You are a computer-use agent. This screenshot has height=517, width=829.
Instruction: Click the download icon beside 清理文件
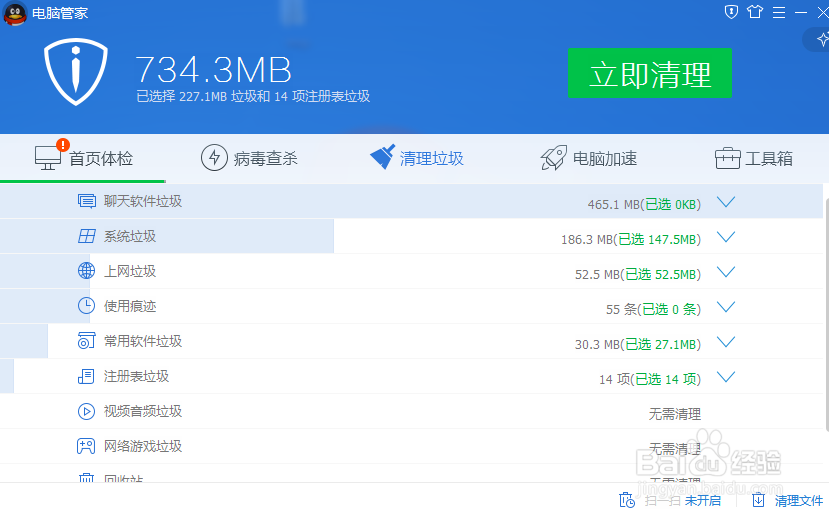tap(759, 500)
